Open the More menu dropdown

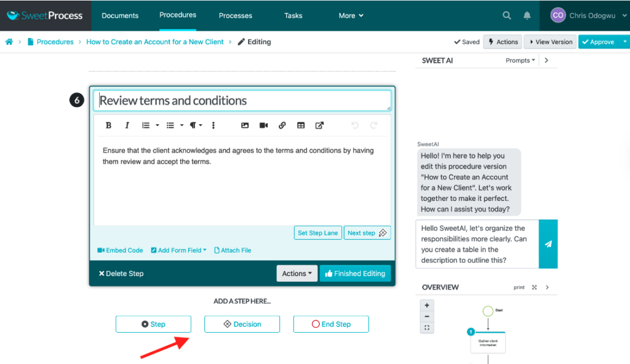(x=351, y=15)
